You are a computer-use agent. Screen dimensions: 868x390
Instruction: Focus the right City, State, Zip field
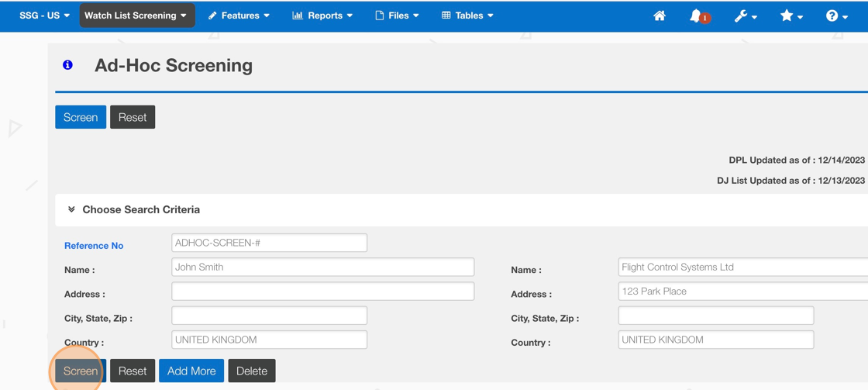716,316
